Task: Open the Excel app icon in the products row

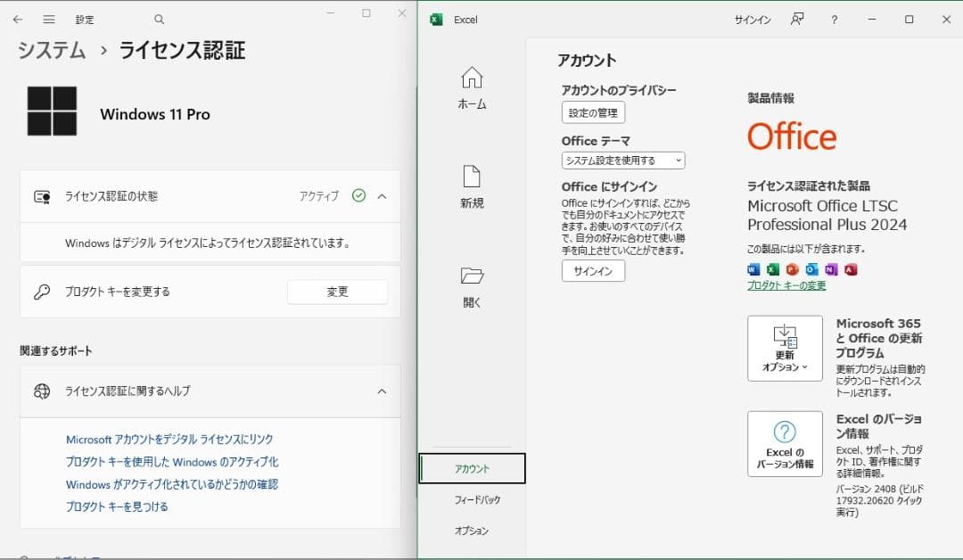Action: (x=773, y=269)
